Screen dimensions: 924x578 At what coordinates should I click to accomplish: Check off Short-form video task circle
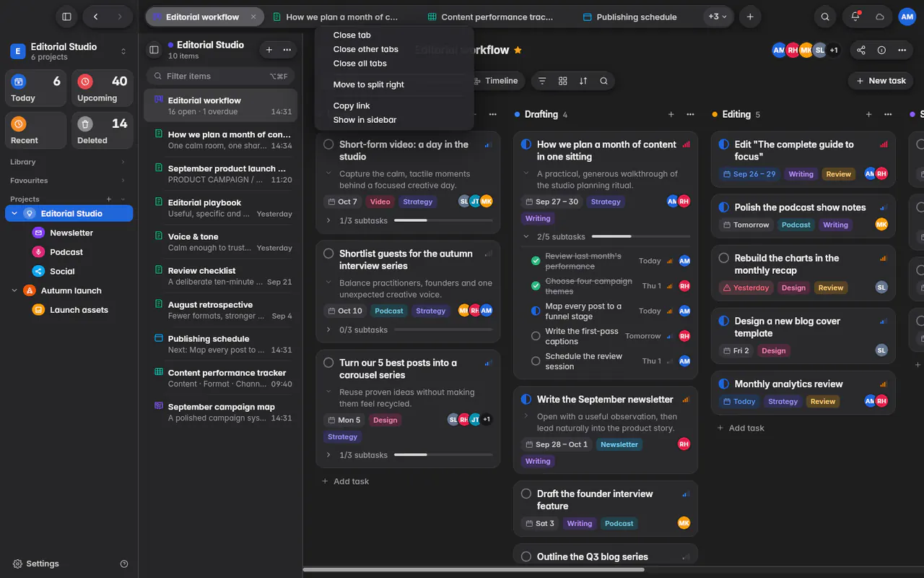pos(328,144)
